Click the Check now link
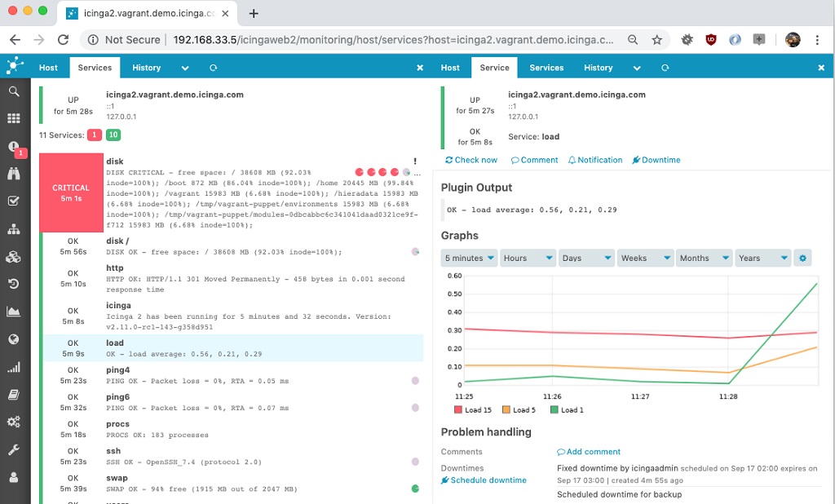This screenshot has width=835, height=504. [x=471, y=160]
